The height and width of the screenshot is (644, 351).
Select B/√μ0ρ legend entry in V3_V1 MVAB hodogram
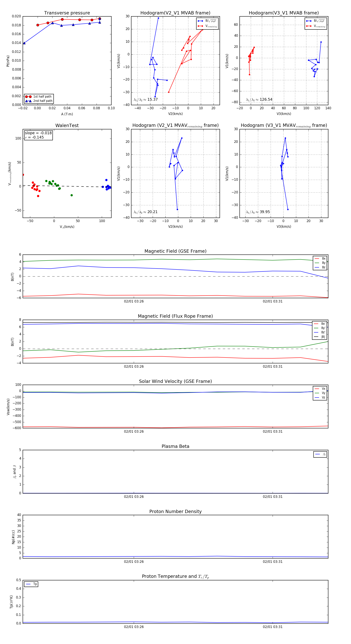[x=316, y=21]
